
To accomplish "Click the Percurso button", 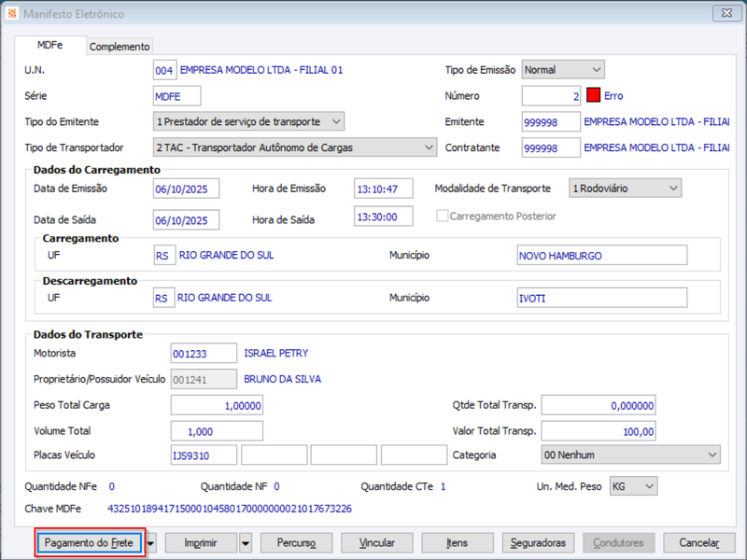I will coord(296,543).
